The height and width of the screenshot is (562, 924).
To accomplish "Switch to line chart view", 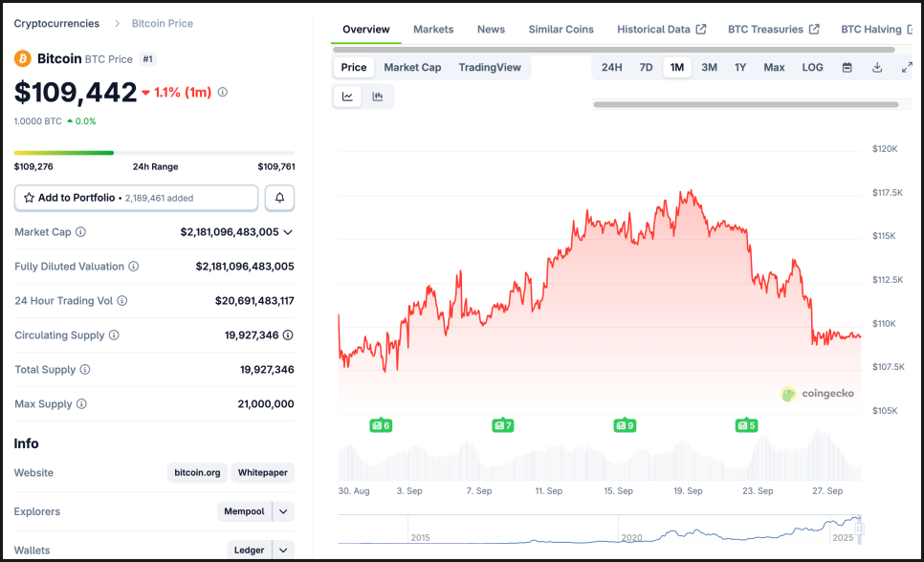I will click(x=347, y=97).
